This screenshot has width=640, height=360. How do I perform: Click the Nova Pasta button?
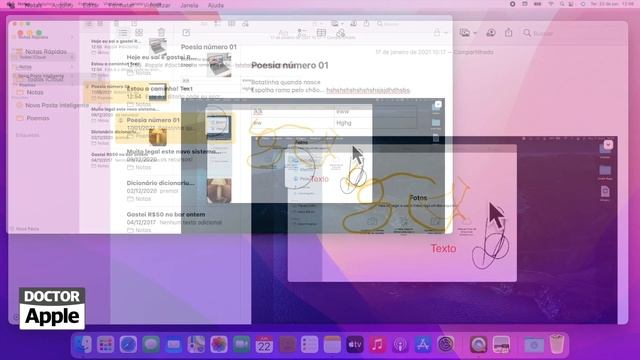click(x=24, y=229)
